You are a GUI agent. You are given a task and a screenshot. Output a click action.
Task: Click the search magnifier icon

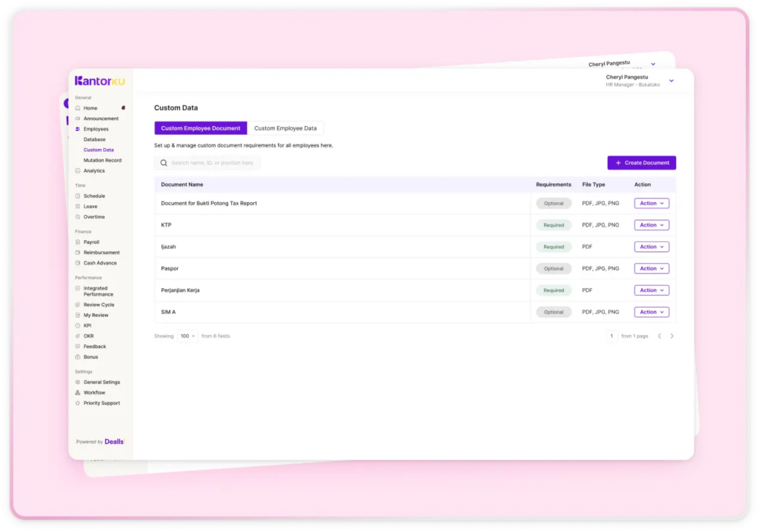tap(164, 163)
